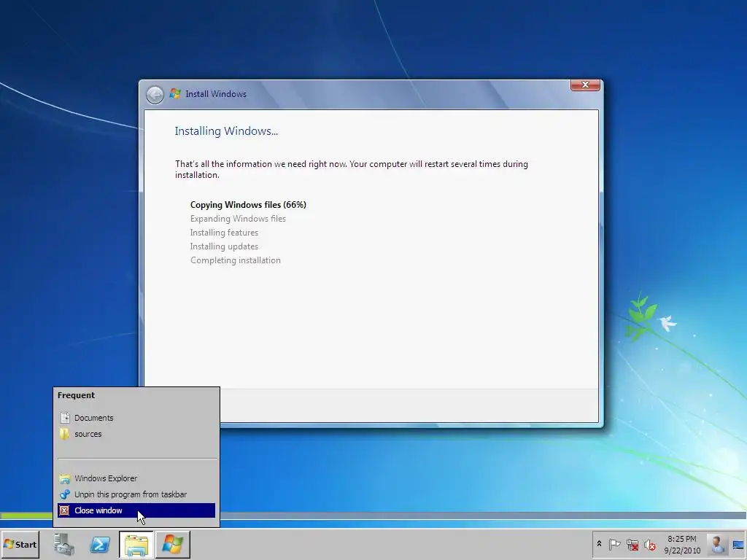This screenshot has width=747, height=560.
Task: Click the Start button
Action: pyautogui.click(x=20, y=544)
